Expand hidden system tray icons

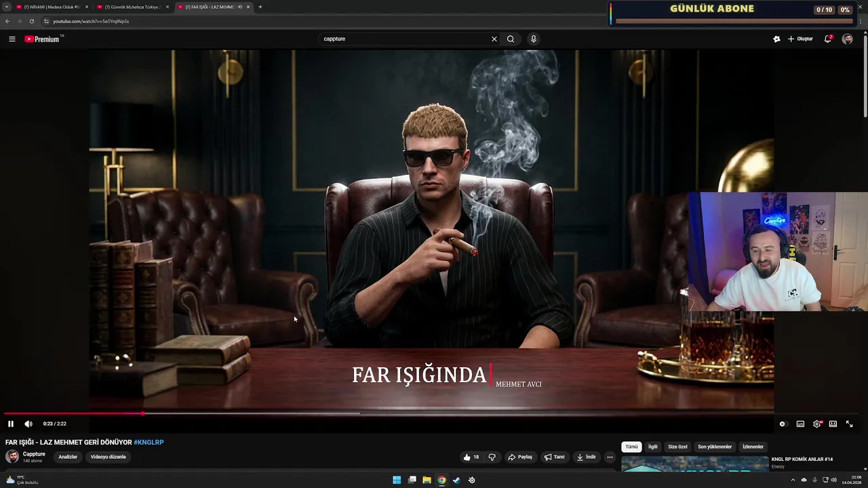(x=793, y=480)
